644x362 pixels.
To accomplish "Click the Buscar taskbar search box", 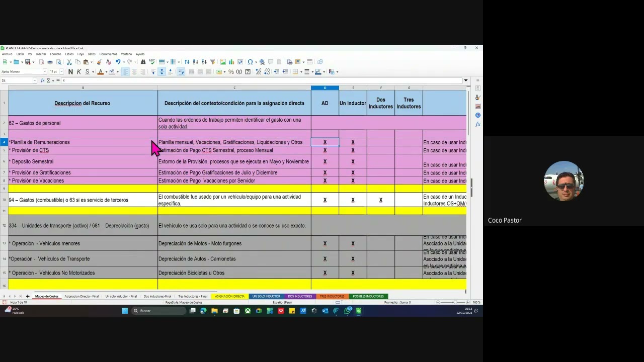I will (x=159, y=311).
